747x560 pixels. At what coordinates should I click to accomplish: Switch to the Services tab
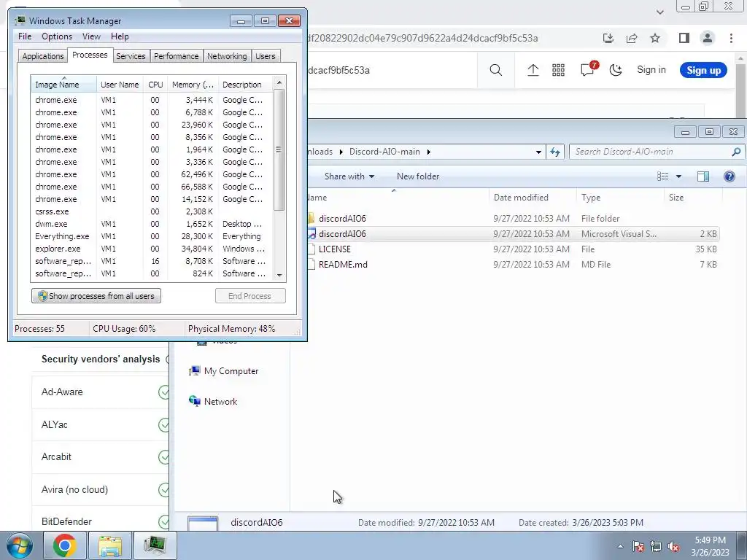(131, 56)
